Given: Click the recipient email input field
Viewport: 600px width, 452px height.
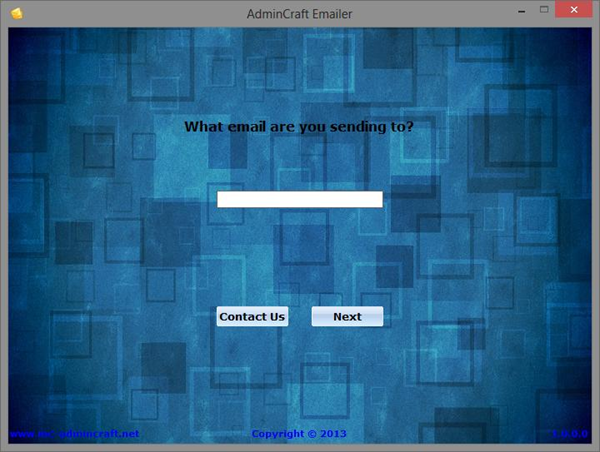Looking at the screenshot, I should (x=300, y=199).
